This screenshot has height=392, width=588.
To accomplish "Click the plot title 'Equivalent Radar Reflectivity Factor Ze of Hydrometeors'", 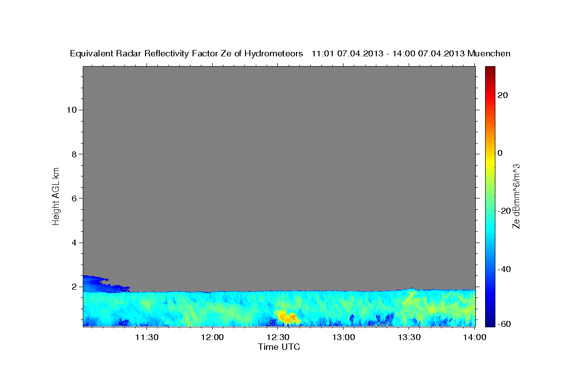I will pyautogui.click(x=187, y=53).
